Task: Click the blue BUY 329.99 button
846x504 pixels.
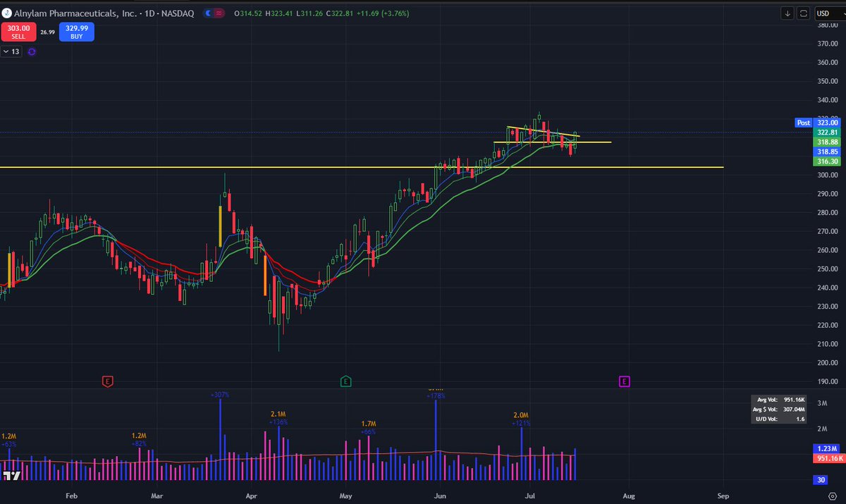Action: click(x=76, y=31)
